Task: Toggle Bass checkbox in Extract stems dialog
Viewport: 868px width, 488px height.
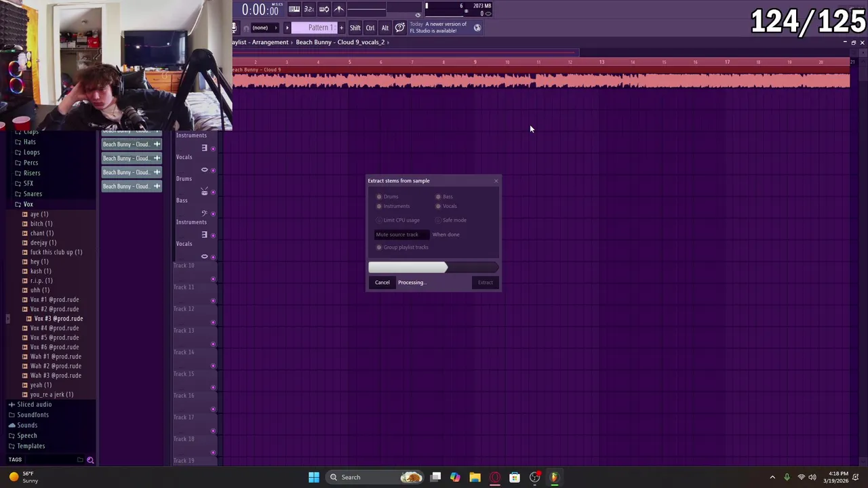Action: tap(438, 197)
